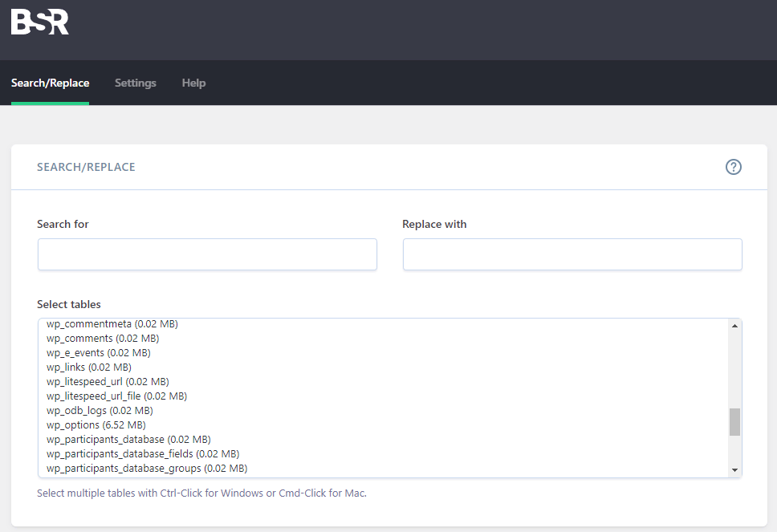Open the Help tab
Image resolution: width=777 pixels, height=532 pixels.
coord(193,83)
